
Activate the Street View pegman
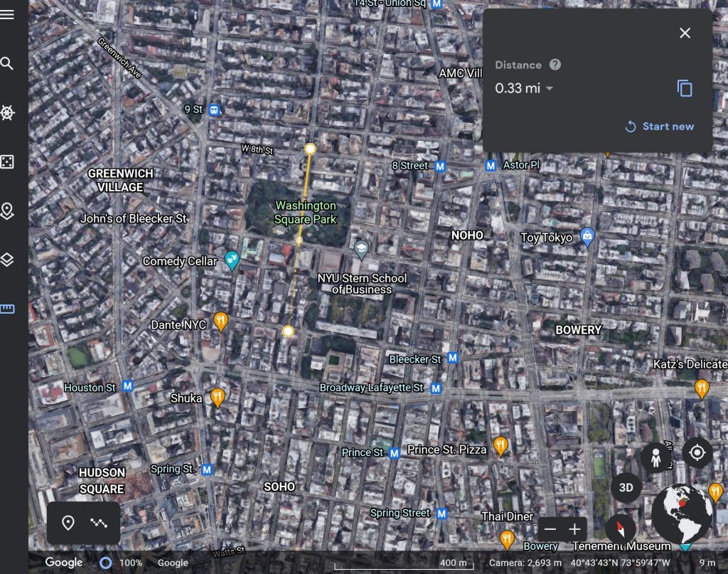pyautogui.click(x=655, y=457)
